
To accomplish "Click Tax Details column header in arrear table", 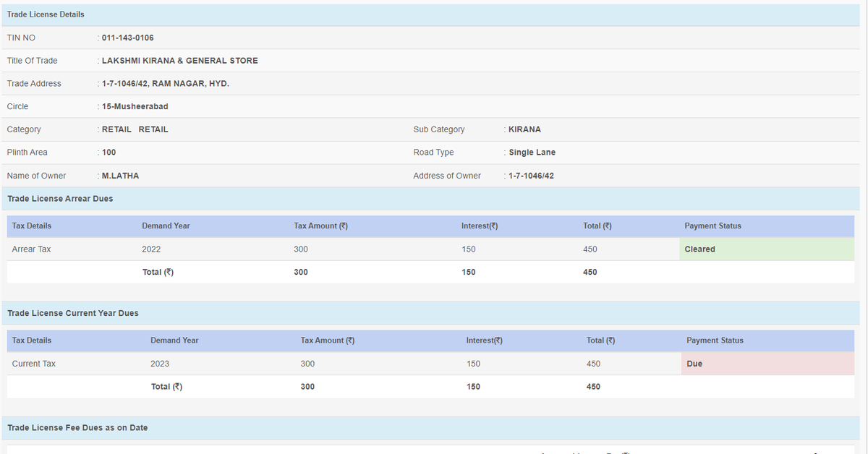I will [x=32, y=226].
